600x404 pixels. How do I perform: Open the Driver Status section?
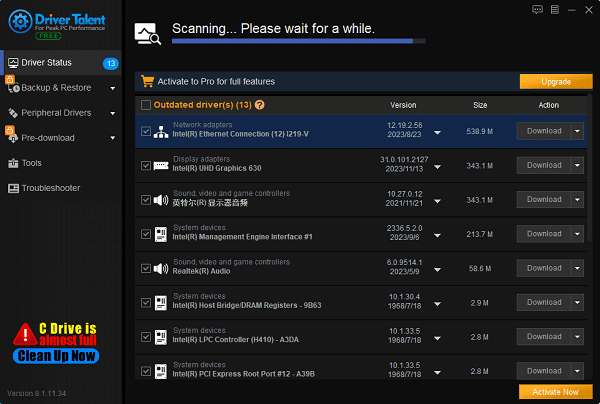coord(61,63)
